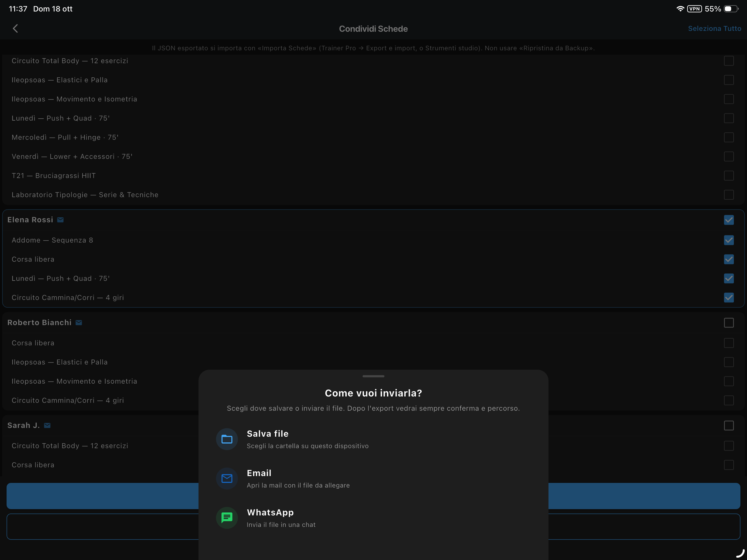Image resolution: width=747 pixels, height=560 pixels.
Task: Check Mercoledì — Pull + Hinge checkbox
Action: 729,138
